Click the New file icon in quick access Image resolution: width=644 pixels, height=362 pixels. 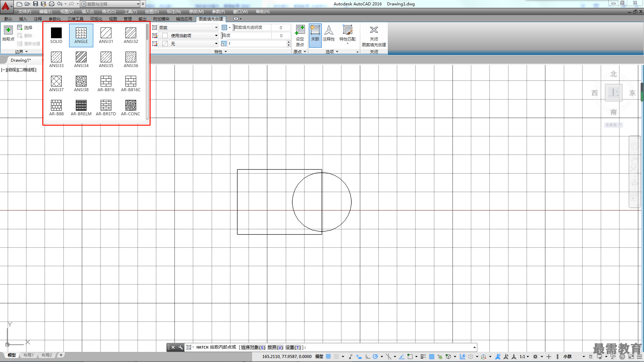tap(19, 4)
